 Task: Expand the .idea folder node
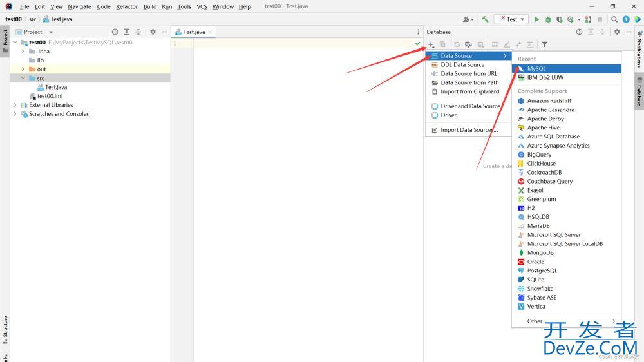tap(23, 52)
